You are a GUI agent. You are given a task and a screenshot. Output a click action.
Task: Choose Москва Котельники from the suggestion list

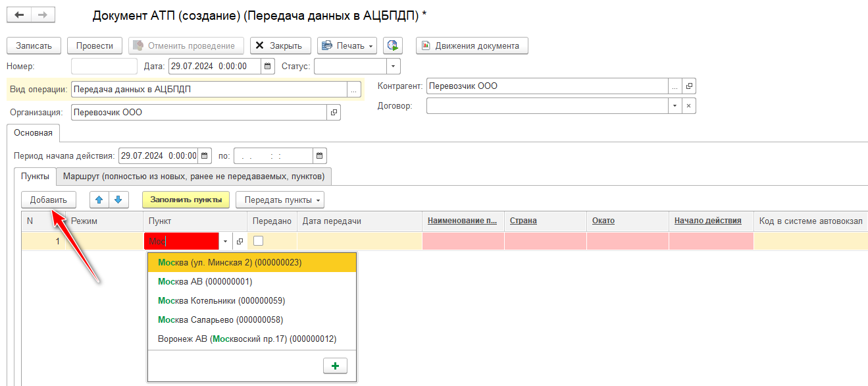(x=221, y=300)
